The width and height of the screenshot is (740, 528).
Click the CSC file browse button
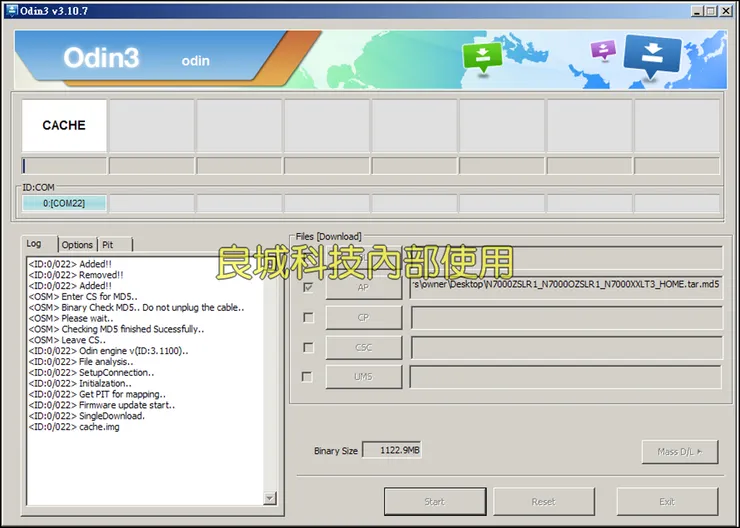coord(363,348)
